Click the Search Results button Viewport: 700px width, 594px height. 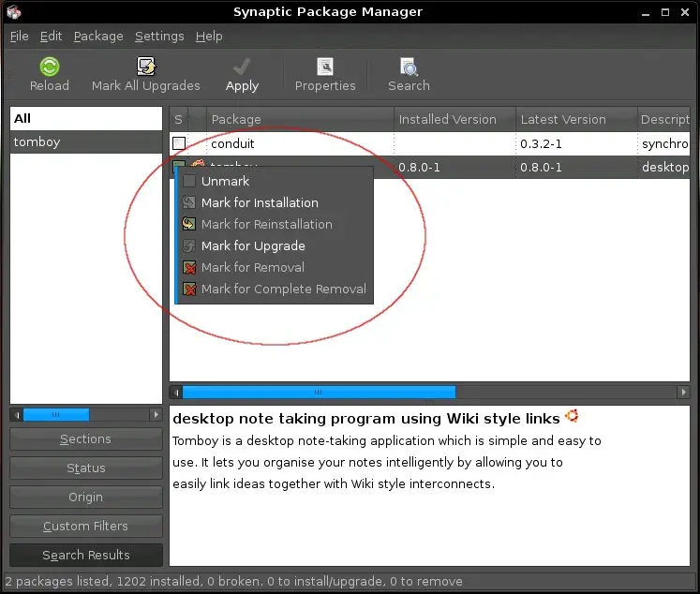coord(85,556)
